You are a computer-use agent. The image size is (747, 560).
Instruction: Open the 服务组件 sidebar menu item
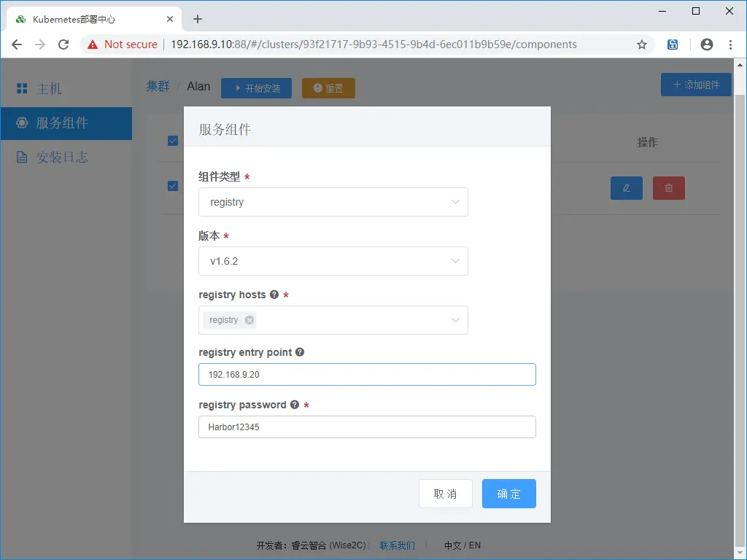pyautogui.click(x=66, y=123)
